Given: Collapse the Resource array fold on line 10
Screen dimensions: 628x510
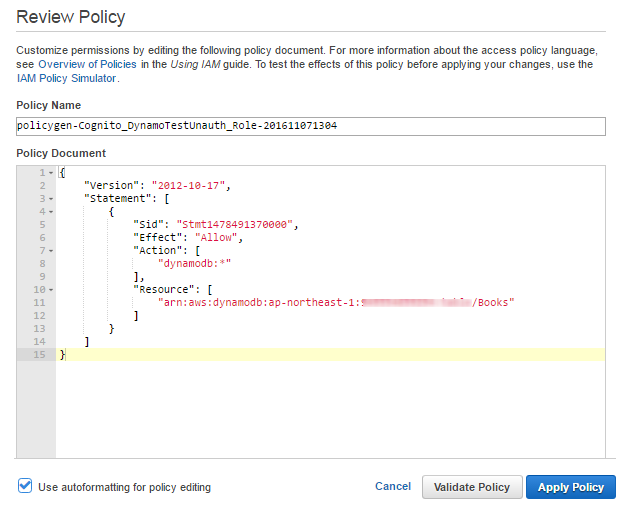Looking at the screenshot, I should 51,290.
